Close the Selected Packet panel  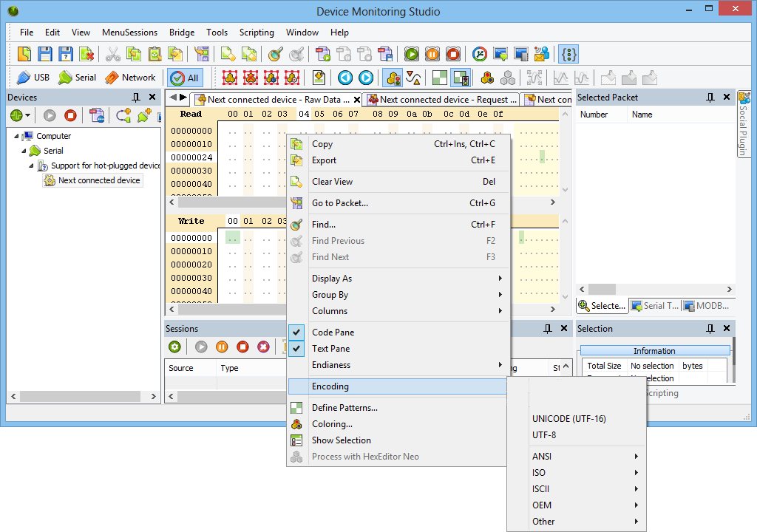tap(727, 97)
